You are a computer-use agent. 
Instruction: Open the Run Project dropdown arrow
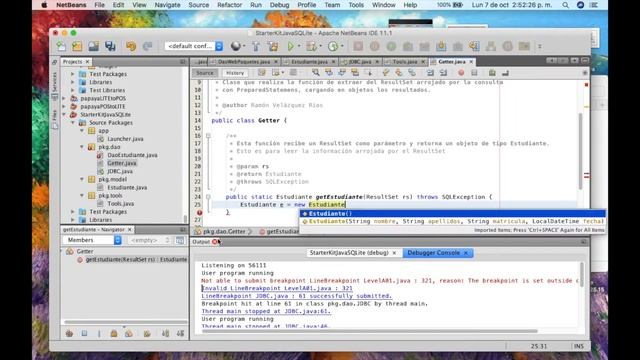point(299,46)
